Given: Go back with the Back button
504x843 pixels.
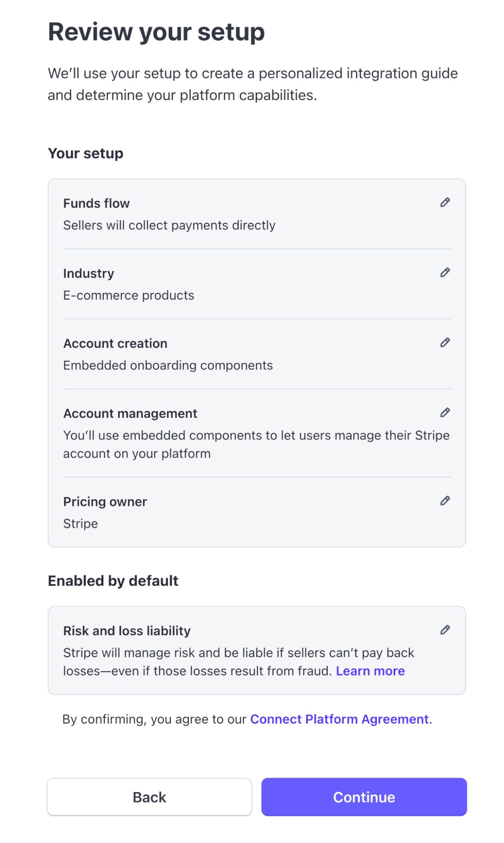Looking at the screenshot, I should [149, 797].
